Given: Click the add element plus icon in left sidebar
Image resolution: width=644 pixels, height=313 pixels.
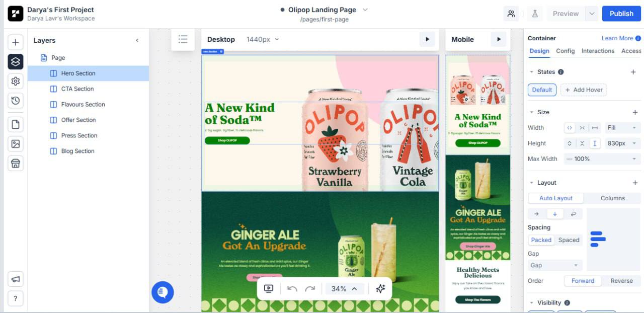Looking at the screenshot, I should click(16, 42).
